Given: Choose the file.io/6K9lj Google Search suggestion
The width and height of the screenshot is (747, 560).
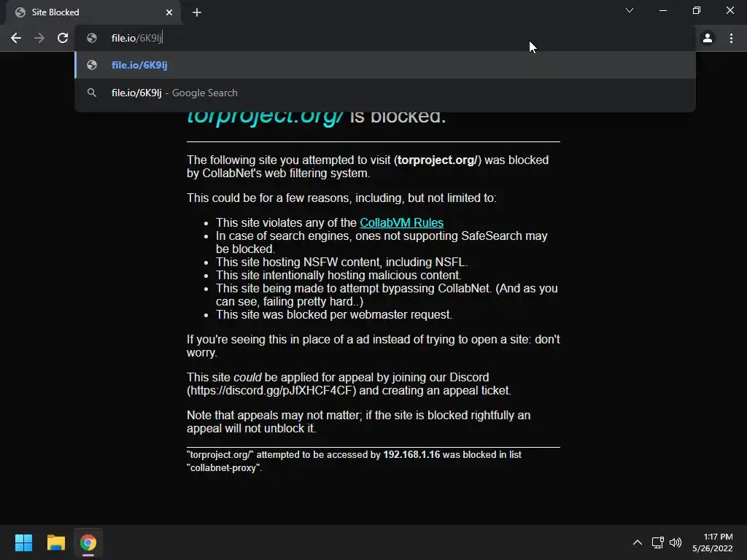Looking at the screenshot, I should tap(385, 93).
